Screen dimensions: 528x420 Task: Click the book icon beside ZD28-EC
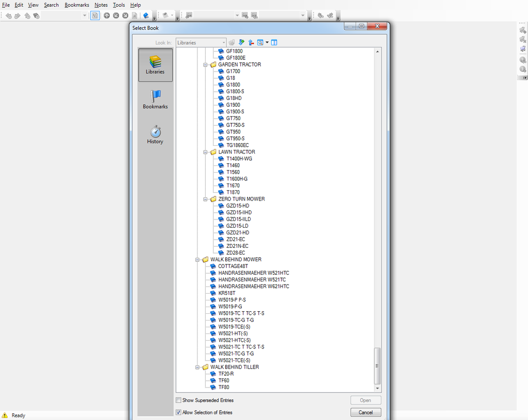[x=221, y=253]
